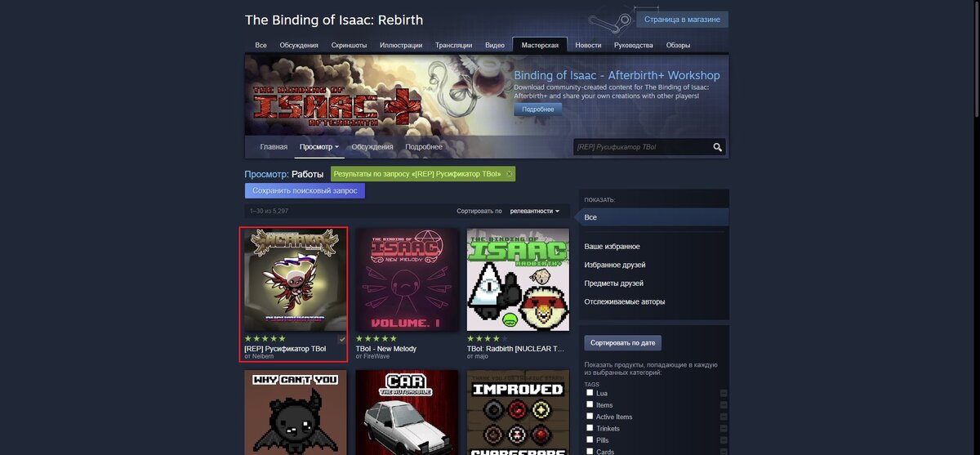Show Предметы друзей items
This screenshot has height=455, width=980.
point(614,283)
